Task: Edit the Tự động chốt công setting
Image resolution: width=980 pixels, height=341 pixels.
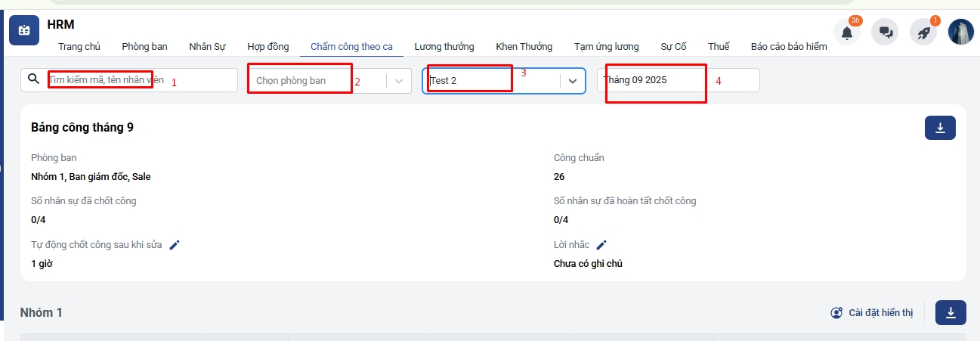Action: pyautogui.click(x=175, y=245)
